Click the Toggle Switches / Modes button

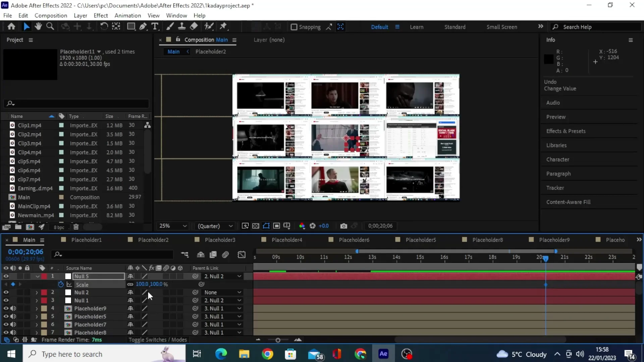coord(158,340)
